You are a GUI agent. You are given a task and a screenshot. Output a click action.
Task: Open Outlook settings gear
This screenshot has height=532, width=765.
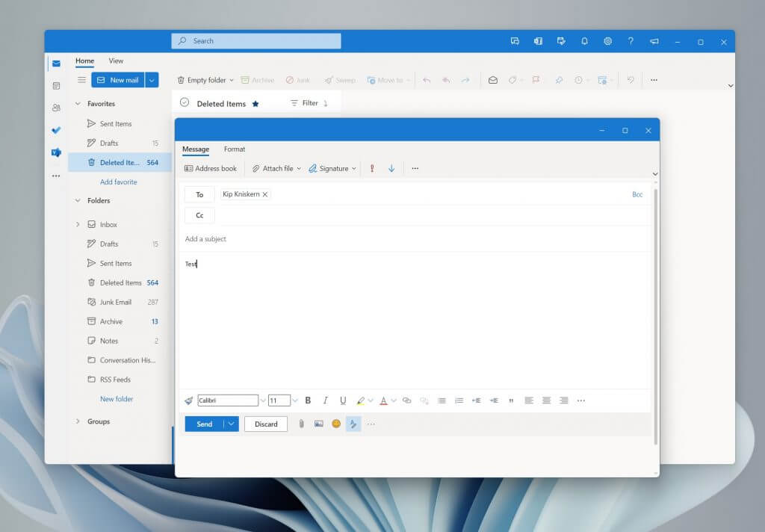(x=607, y=42)
